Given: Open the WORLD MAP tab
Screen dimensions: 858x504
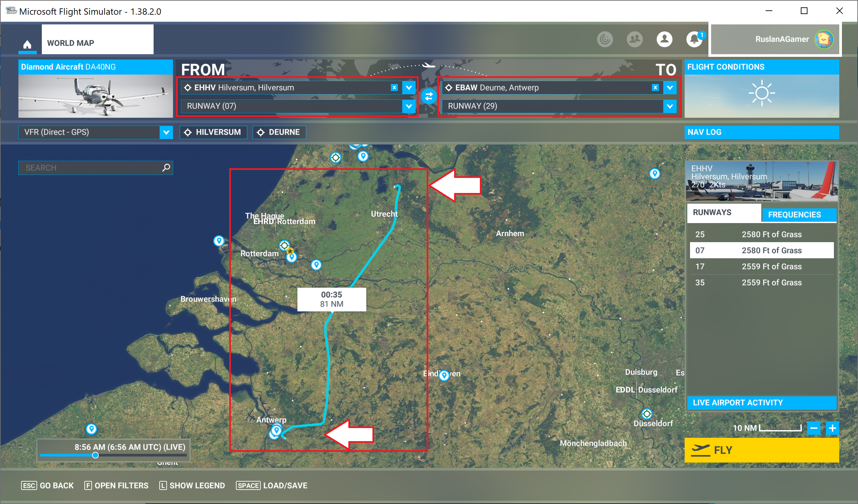Looking at the screenshot, I should click(x=97, y=39).
